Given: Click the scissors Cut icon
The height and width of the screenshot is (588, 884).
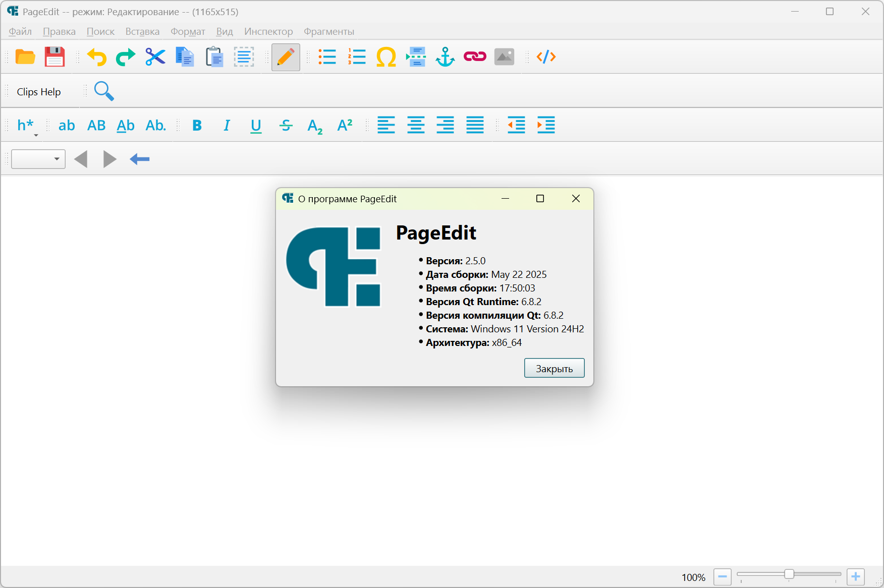Looking at the screenshot, I should (155, 57).
